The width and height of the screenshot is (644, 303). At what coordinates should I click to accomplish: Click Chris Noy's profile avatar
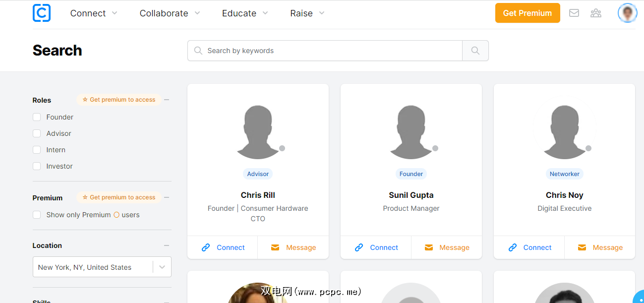[x=564, y=132]
